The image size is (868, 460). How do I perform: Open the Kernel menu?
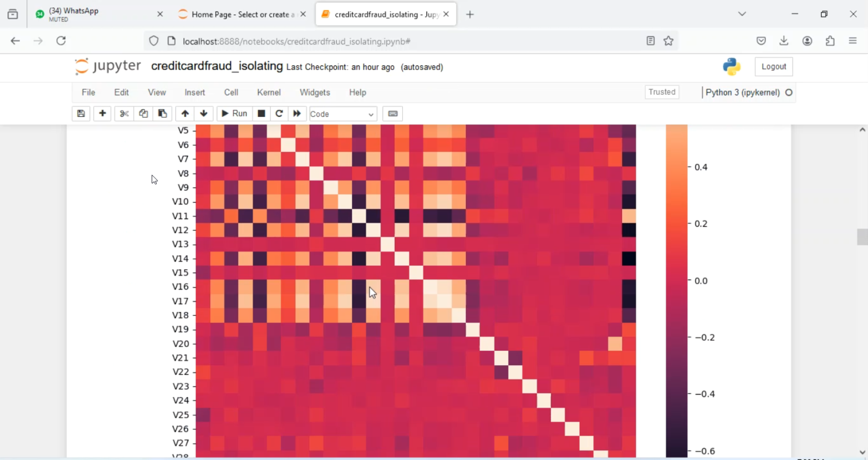point(269,92)
